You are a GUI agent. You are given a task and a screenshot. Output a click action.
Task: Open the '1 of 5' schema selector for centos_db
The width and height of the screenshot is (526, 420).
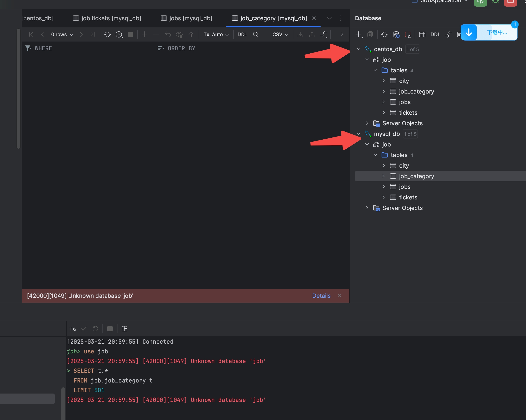(412, 49)
